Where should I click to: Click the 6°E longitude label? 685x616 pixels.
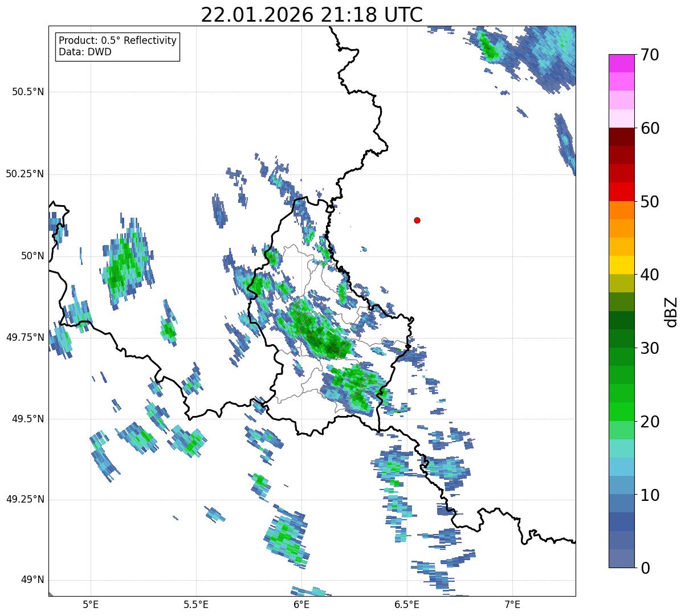tap(301, 605)
